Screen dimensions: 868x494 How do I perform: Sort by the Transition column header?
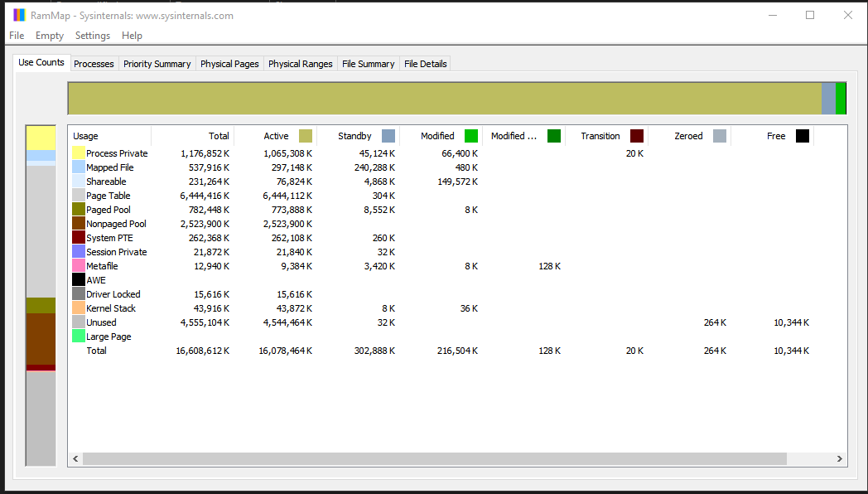tap(607, 136)
